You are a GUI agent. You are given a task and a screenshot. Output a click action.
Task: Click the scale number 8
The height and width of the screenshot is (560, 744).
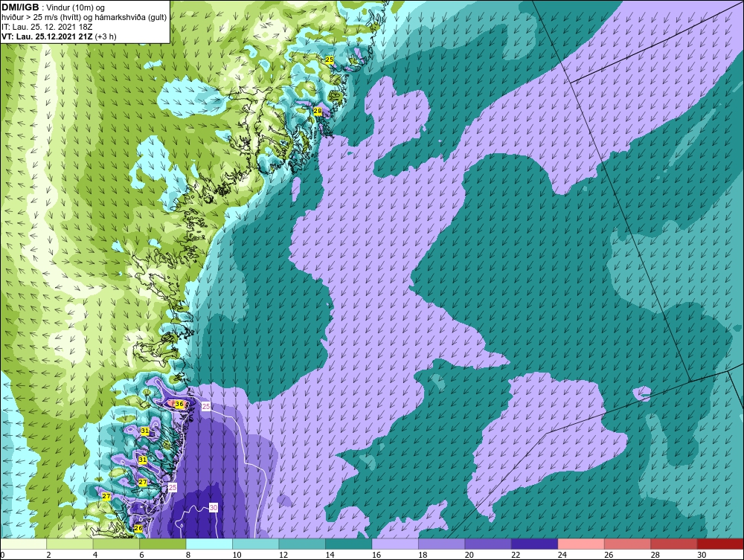pos(188,555)
